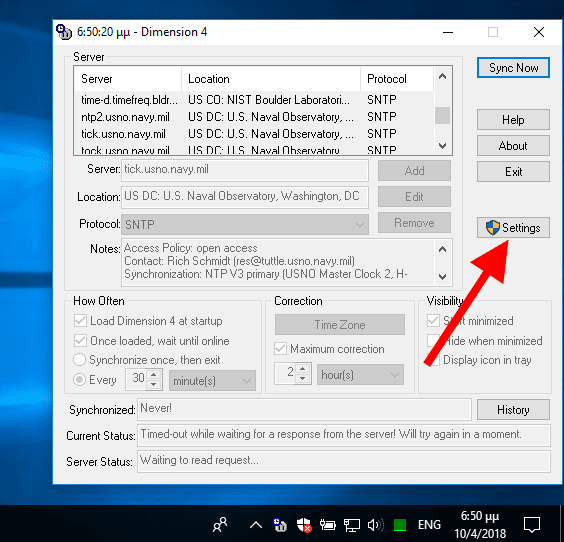Click the grayed Edit server button
Screen dimensions: 564x542
[x=414, y=197]
